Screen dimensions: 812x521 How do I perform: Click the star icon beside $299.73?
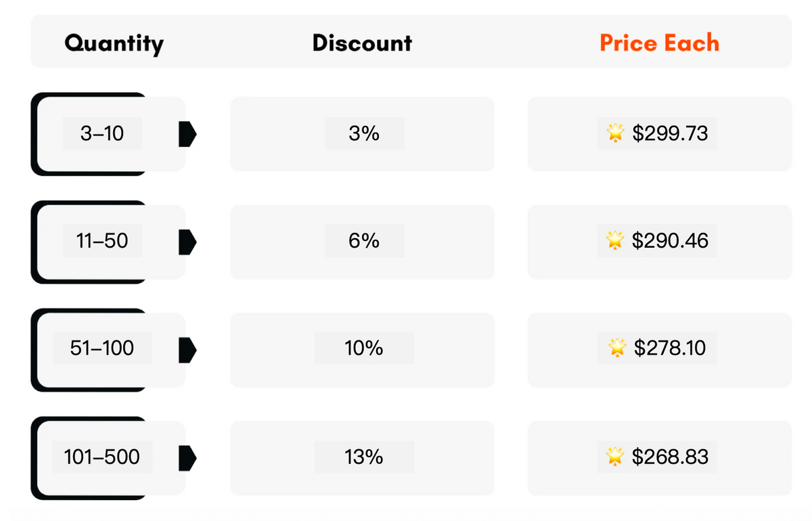point(615,134)
